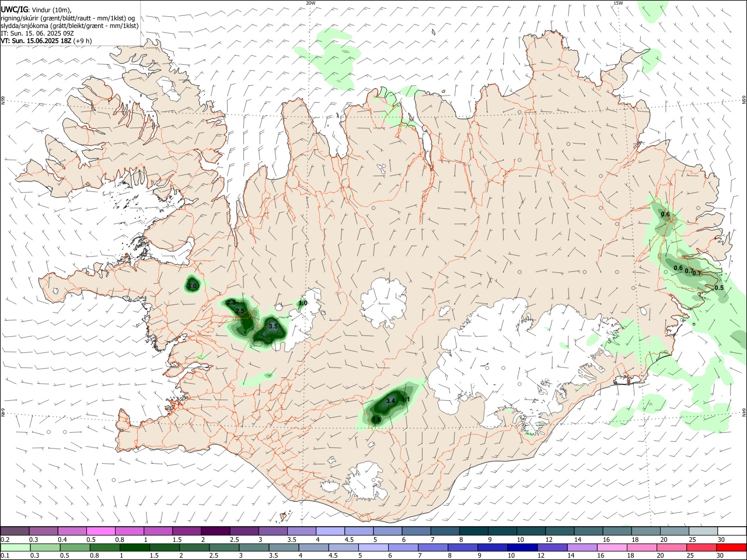Click the 64N latitude label on the right edge

coord(744,411)
